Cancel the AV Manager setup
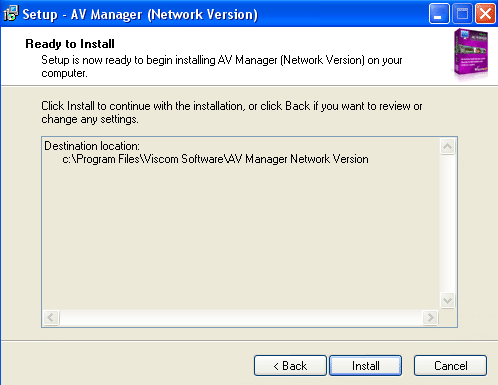The height and width of the screenshot is (385, 498). (450, 366)
